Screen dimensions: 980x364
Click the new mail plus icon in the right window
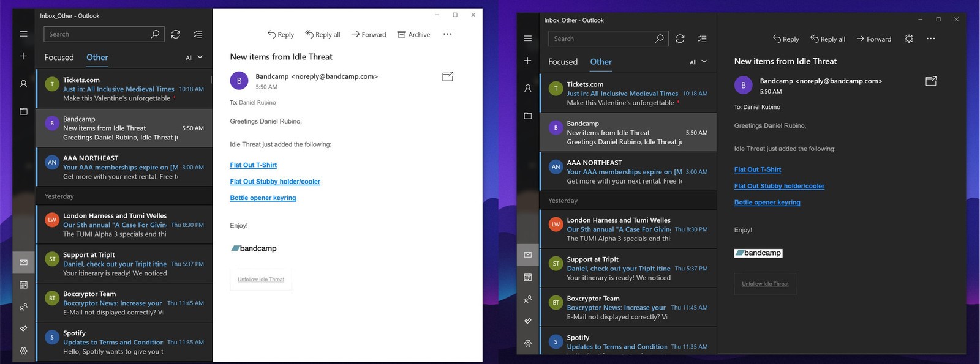pos(527,61)
